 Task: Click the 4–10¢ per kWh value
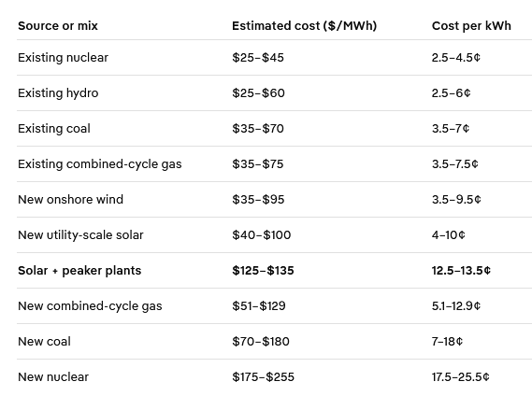tap(448, 235)
